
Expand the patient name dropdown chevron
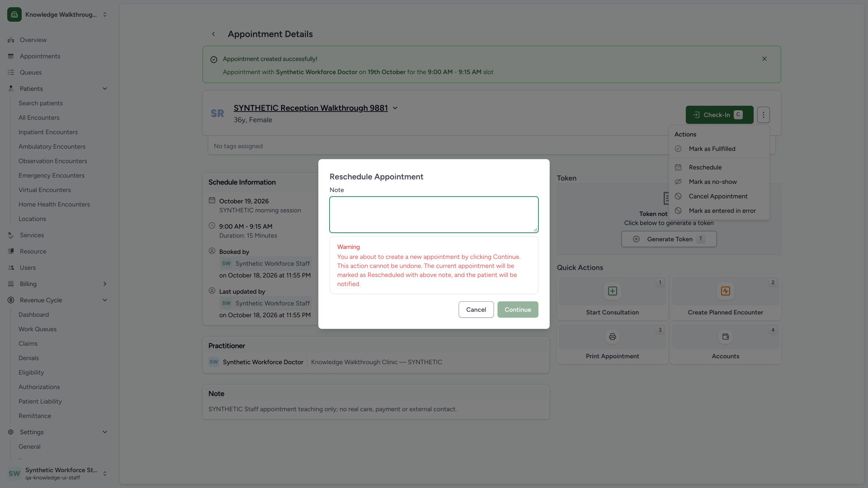(x=395, y=108)
